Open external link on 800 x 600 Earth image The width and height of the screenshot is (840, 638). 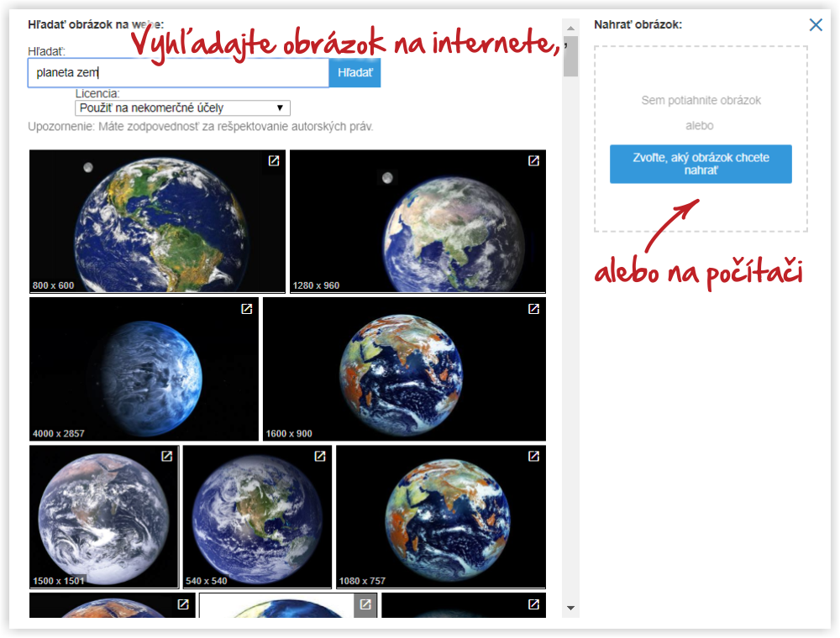coord(274,160)
